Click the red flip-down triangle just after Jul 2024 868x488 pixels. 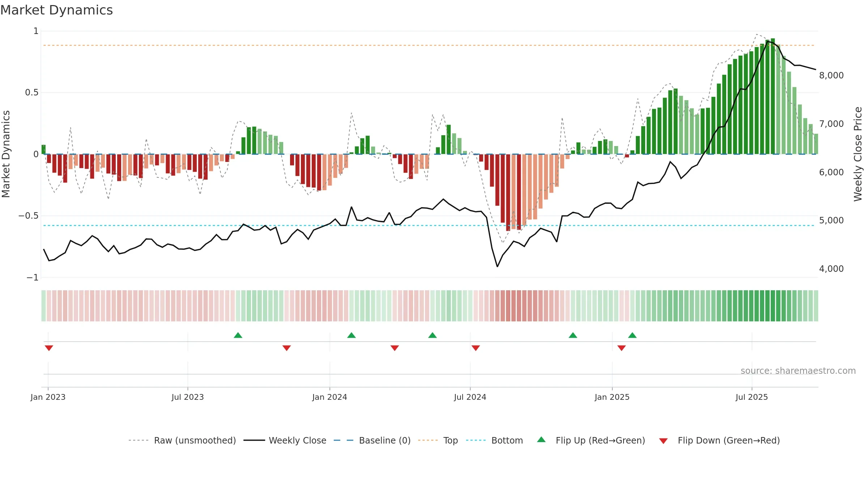coord(476,348)
